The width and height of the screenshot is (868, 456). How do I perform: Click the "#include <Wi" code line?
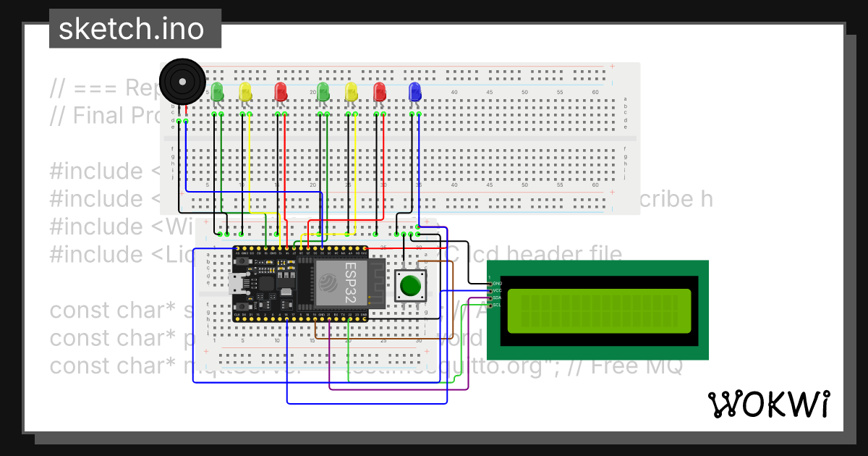[121, 227]
